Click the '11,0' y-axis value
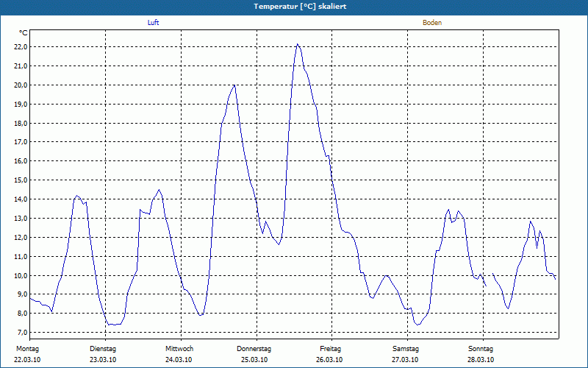 pyautogui.click(x=21, y=256)
